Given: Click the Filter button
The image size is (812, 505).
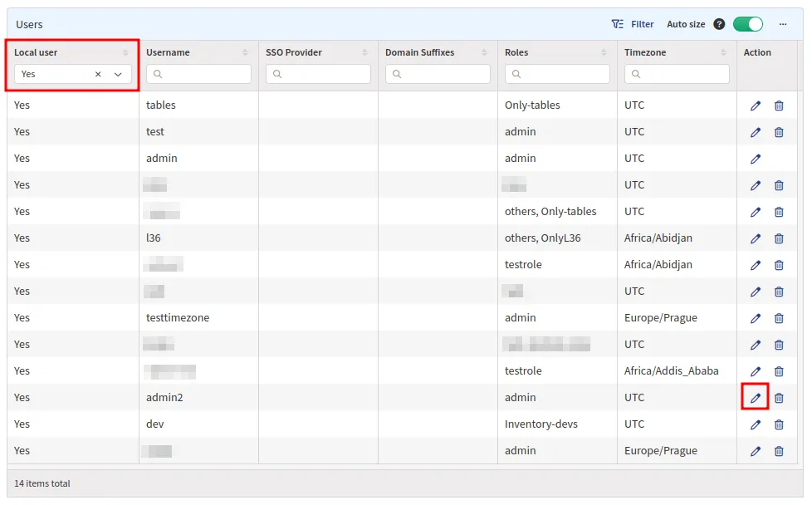Looking at the screenshot, I should [633, 24].
